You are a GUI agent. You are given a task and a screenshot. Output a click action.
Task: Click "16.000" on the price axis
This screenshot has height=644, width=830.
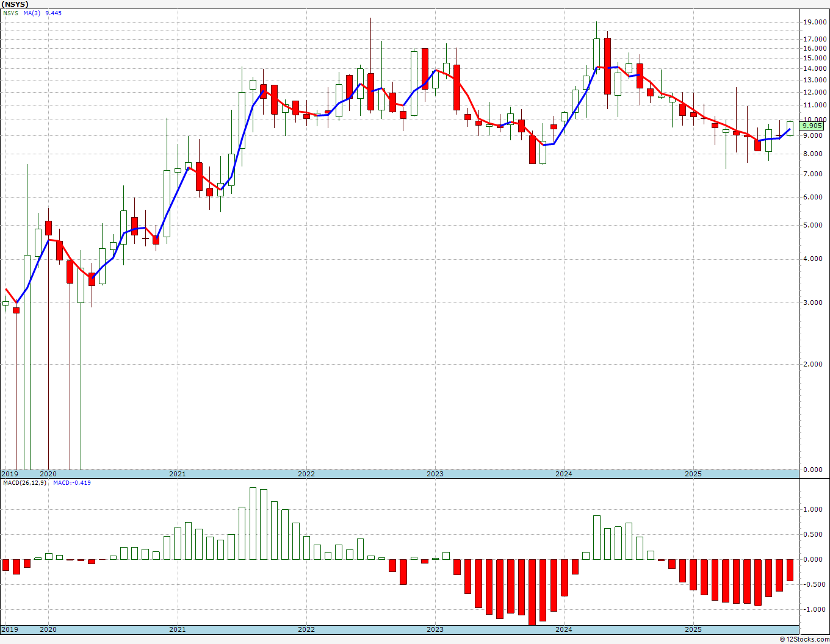(x=815, y=48)
